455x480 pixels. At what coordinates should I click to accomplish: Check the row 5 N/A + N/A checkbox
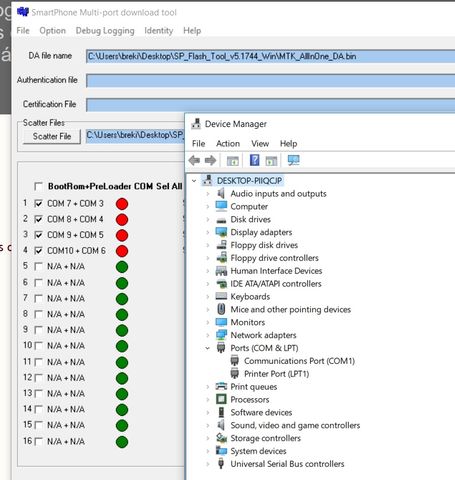tap(38, 267)
